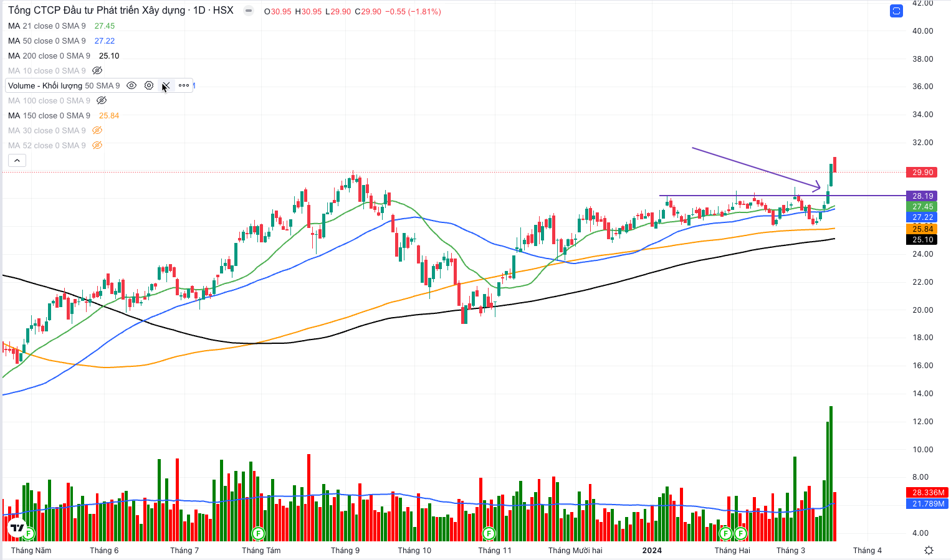Click the change value −0.55 (−1.81%)
This screenshot has width=951, height=560.
point(413,11)
